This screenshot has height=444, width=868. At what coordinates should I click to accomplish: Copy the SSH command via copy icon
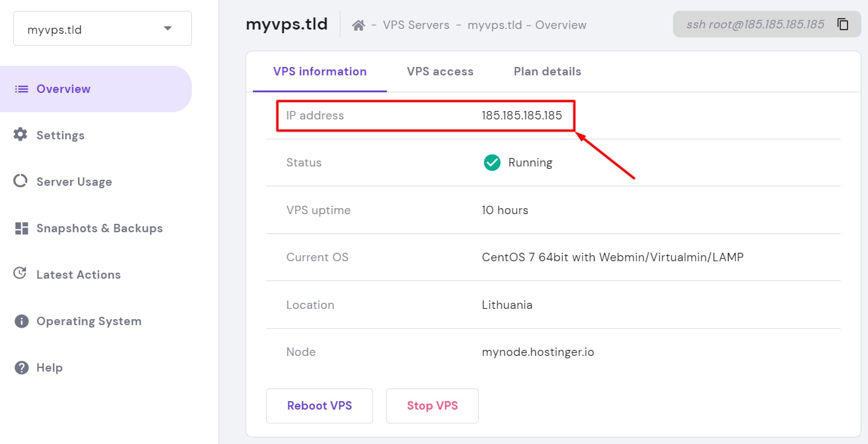[x=843, y=25]
